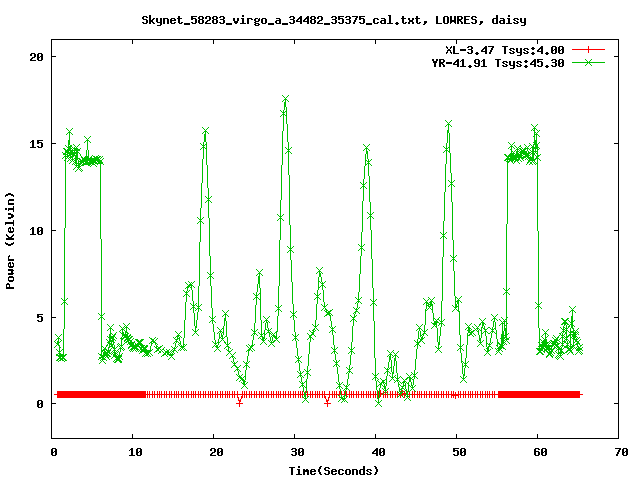The width and height of the screenshot is (640, 480).
Task: Click the x-axis tick label 50
Action: pos(459,452)
